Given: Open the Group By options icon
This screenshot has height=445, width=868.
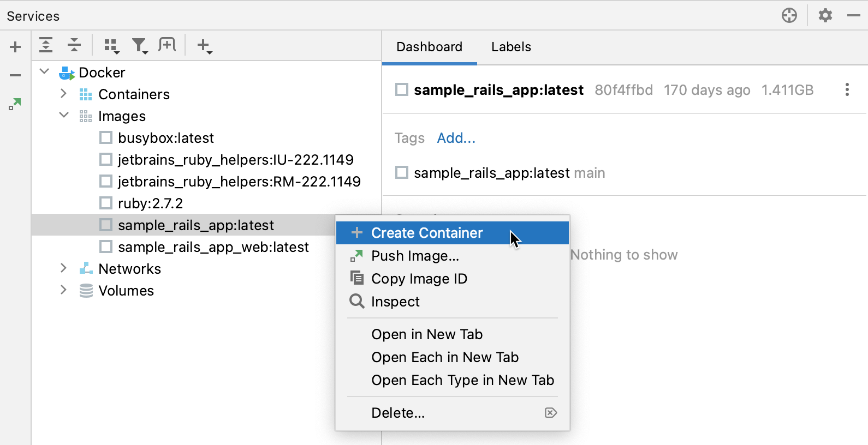Looking at the screenshot, I should (x=111, y=46).
